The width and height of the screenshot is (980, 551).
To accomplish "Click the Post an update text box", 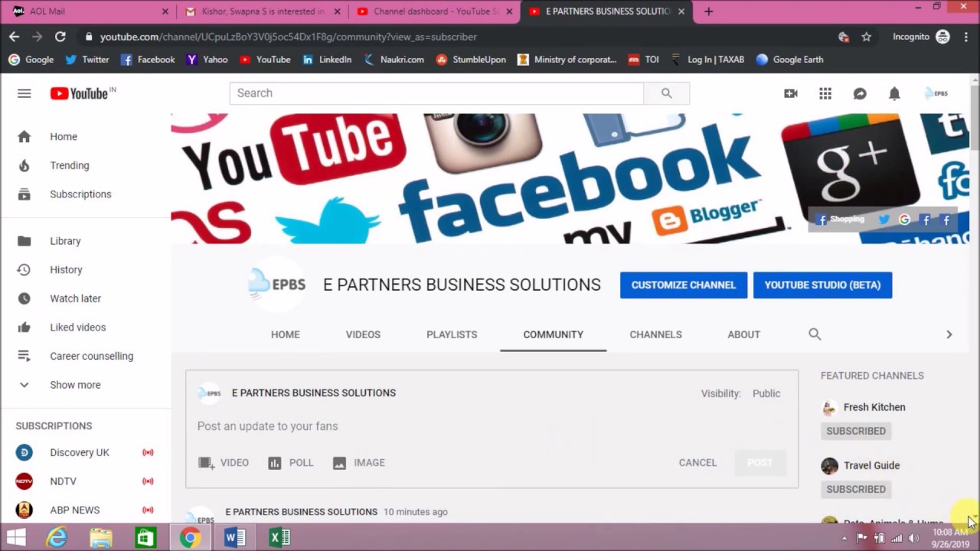I will click(492, 426).
